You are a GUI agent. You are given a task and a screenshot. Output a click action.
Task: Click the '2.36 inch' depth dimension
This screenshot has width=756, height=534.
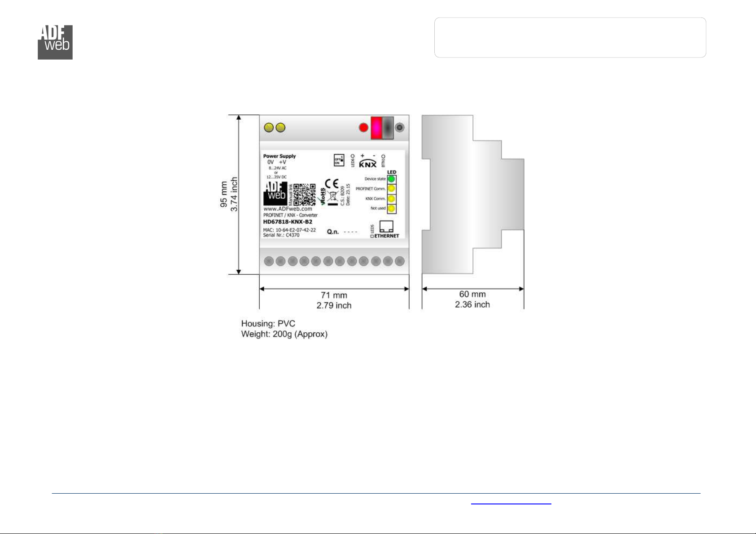(x=472, y=304)
